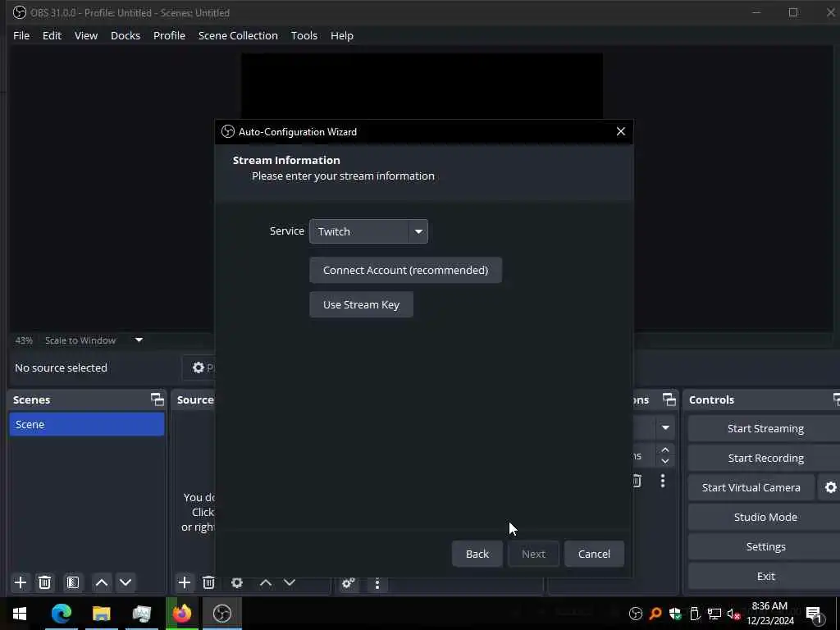Open Settings from Controls dock
The width and height of the screenshot is (840, 630).
pos(765,546)
